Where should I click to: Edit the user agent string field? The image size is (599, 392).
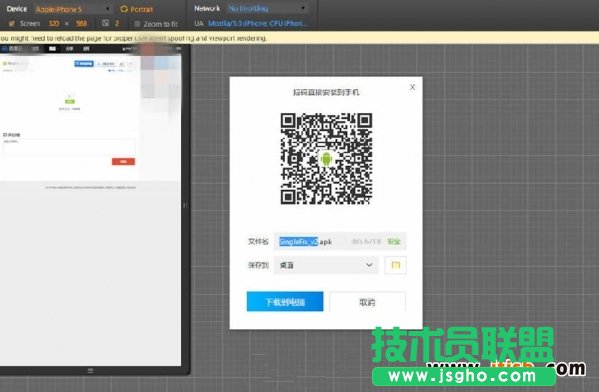coord(257,23)
